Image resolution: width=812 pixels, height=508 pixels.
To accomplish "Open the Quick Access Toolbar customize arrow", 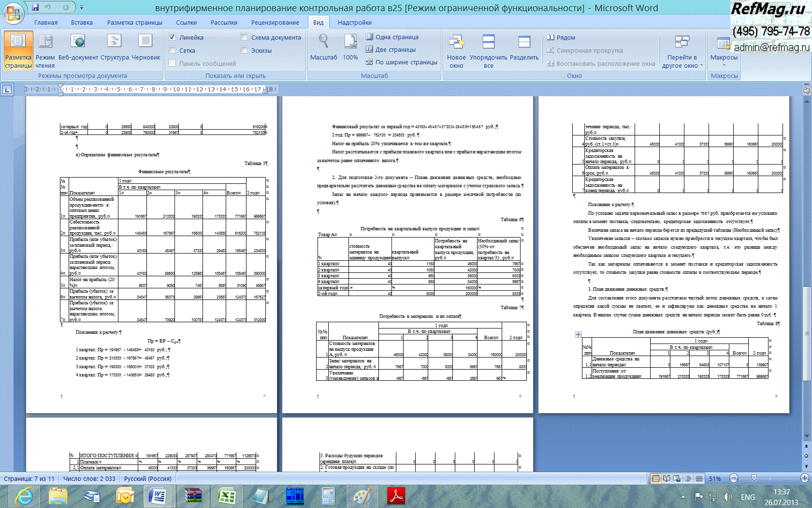I will 81,8.
